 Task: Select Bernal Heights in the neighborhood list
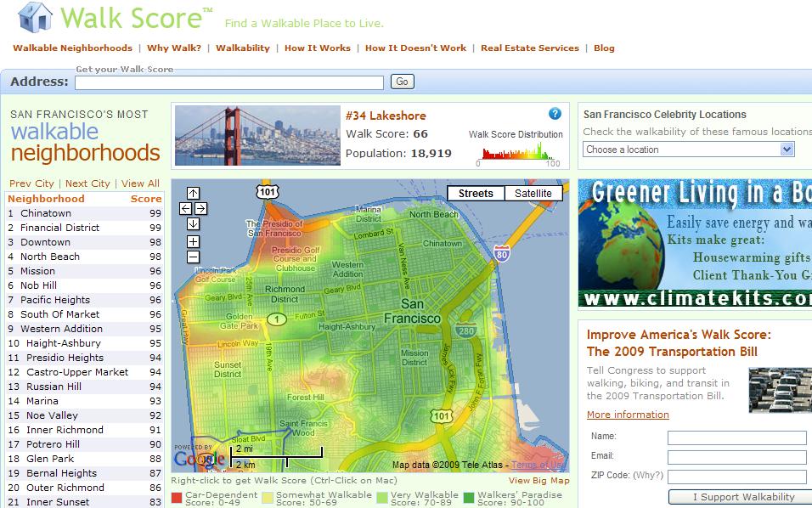(x=84, y=473)
